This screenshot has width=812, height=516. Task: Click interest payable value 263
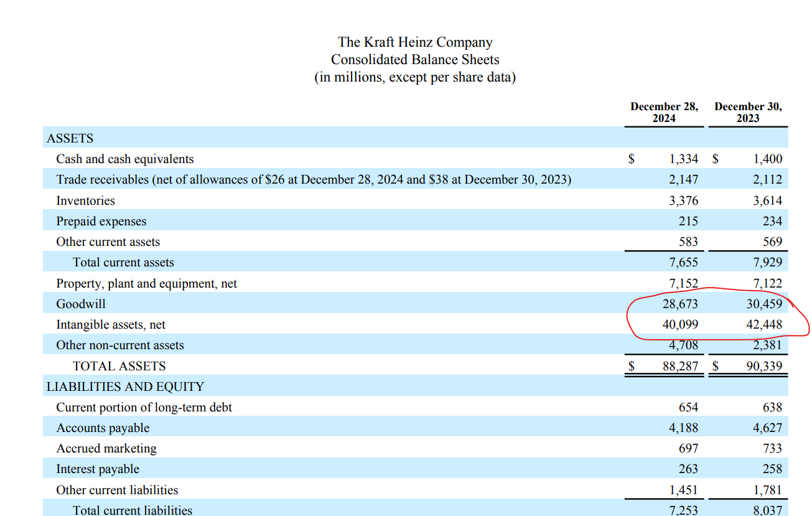[x=688, y=469]
